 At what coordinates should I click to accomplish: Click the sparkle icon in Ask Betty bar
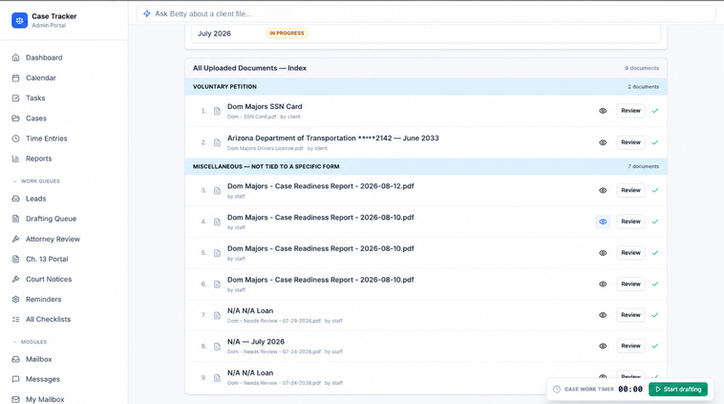point(147,14)
